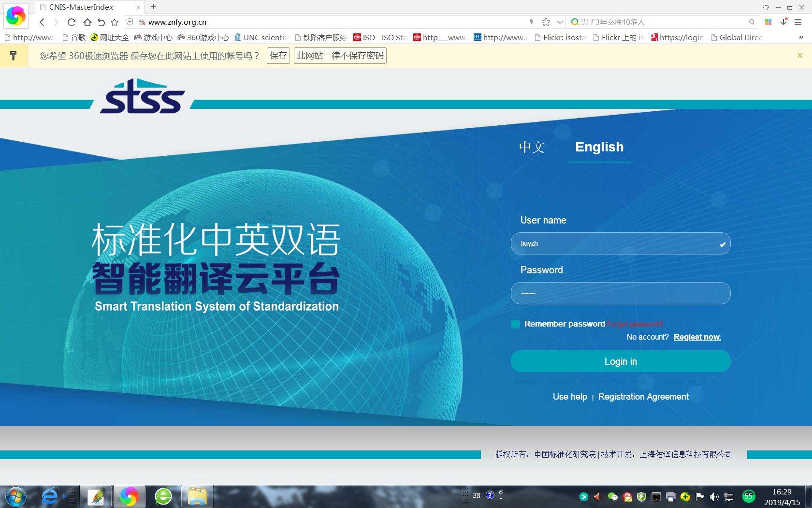
Task: Go to browser home page icon
Action: tap(87, 22)
